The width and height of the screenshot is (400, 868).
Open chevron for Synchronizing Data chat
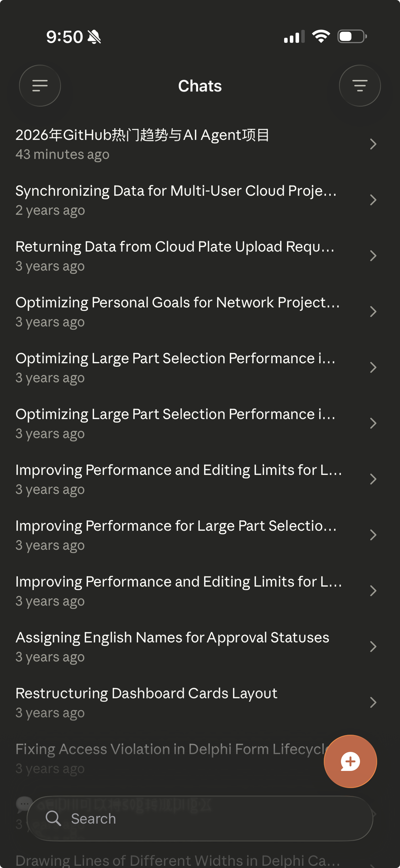pyautogui.click(x=373, y=200)
